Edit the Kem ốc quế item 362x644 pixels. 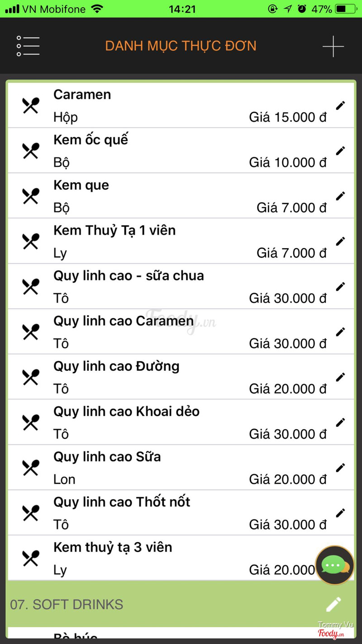coord(340,151)
